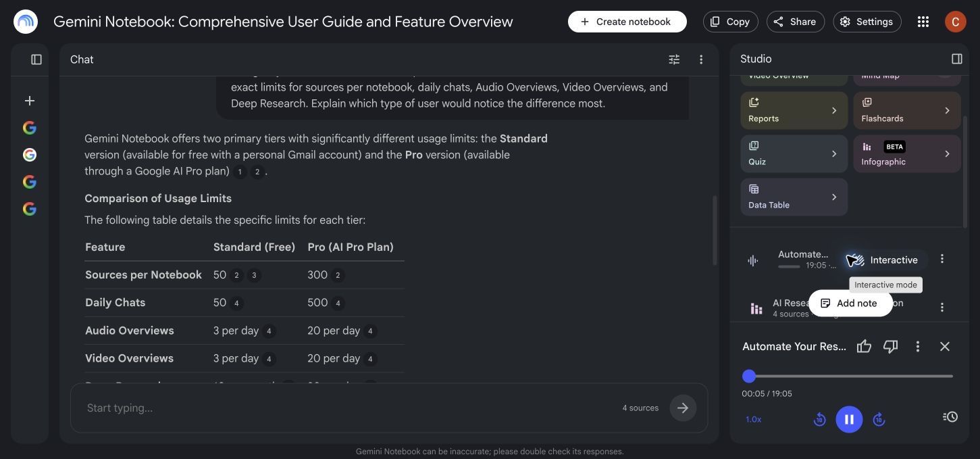The image size is (980, 459).
Task: Open more options for Automate audio item
Action: pyautogui.click(x=942, y=259)
